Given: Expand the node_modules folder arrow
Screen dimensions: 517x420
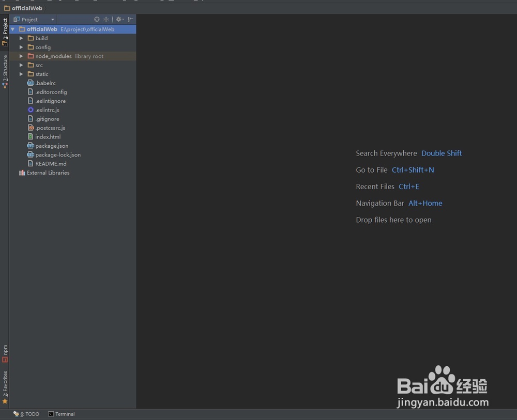Looking at the screenshot, I should click(21, 56).
